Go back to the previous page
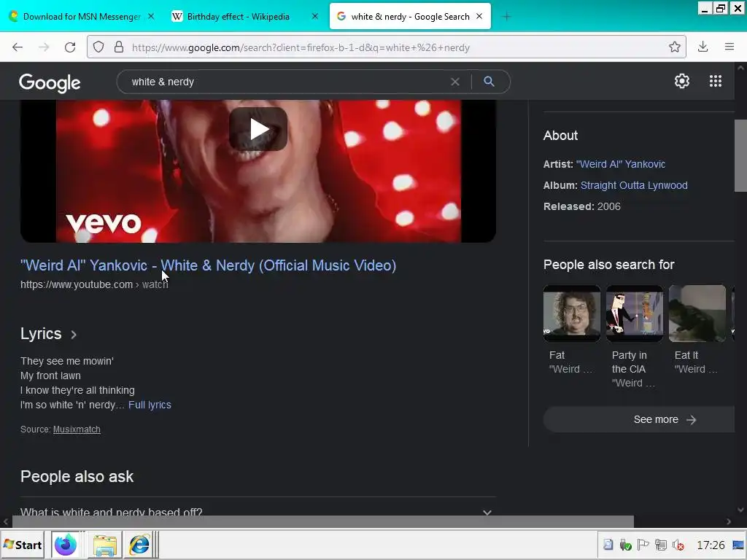The height and width of the screenshot is (560, 747). tap(18, 47)
